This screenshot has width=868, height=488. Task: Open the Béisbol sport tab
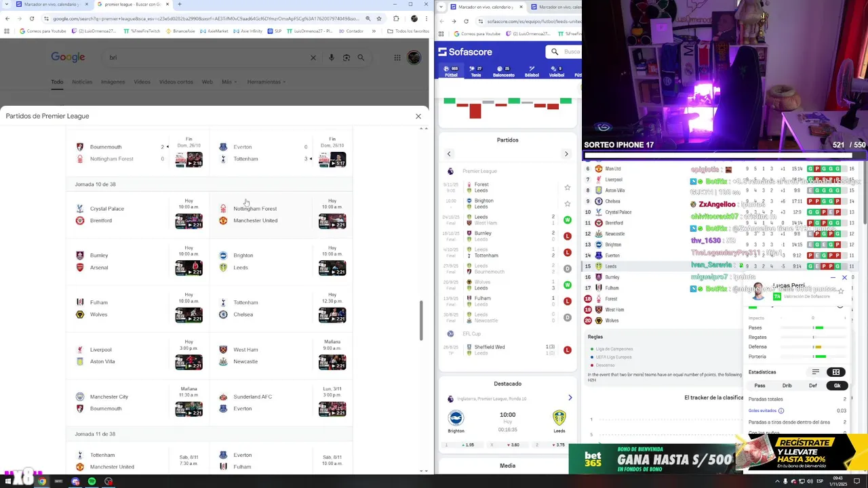pyautogui.click(x=532, y=71)
